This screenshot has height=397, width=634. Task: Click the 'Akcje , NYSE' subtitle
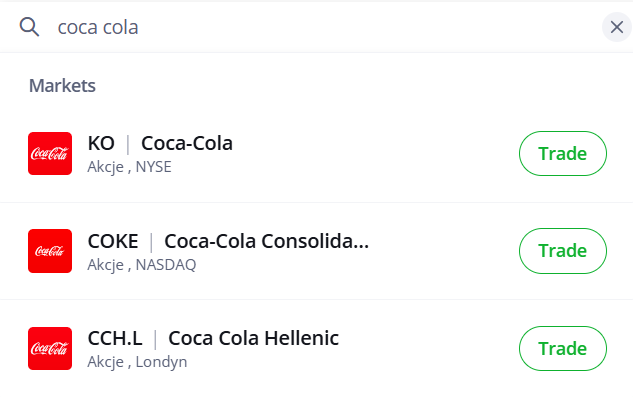[x=129, y=167]
